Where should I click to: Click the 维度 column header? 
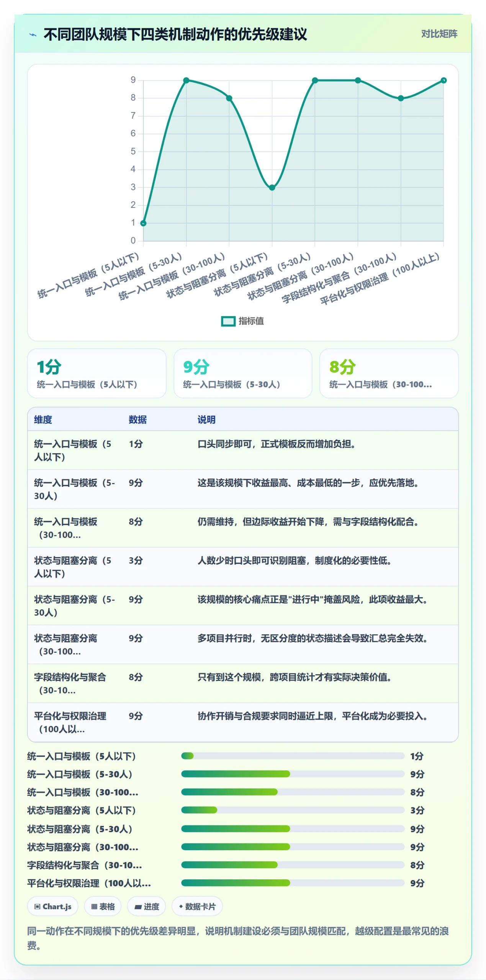[43, 420]
